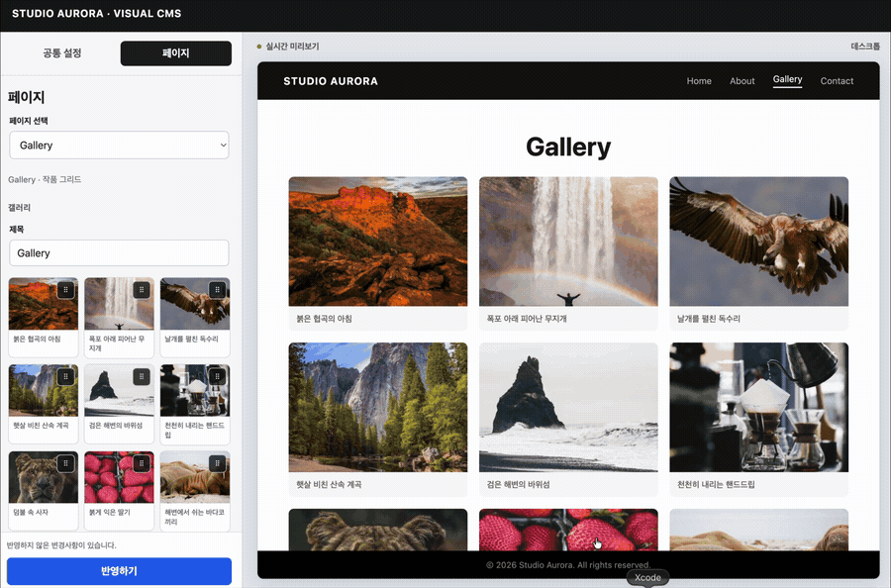Click the STUDIO AURORA · VISUAL CMS app title
This screenshot has height=588, width=891.
point(97,14)
